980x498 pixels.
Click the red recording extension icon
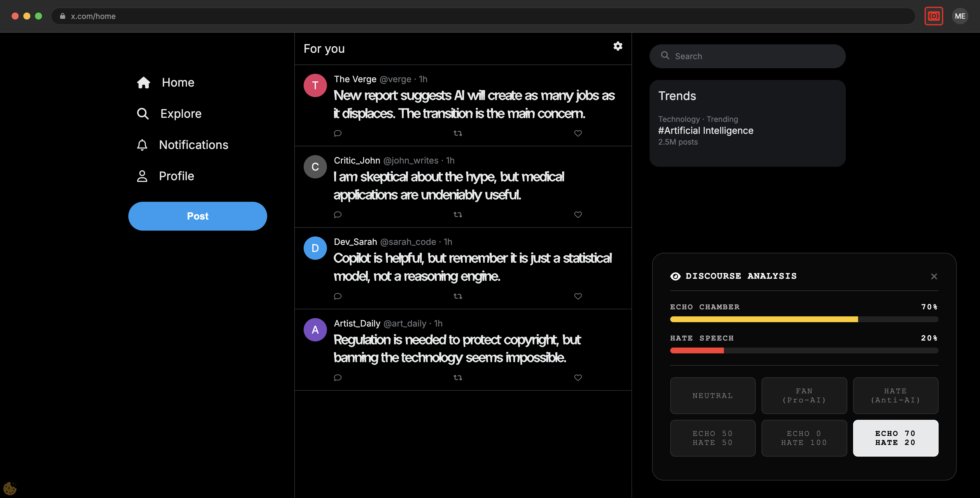click(x=933, y=16)
